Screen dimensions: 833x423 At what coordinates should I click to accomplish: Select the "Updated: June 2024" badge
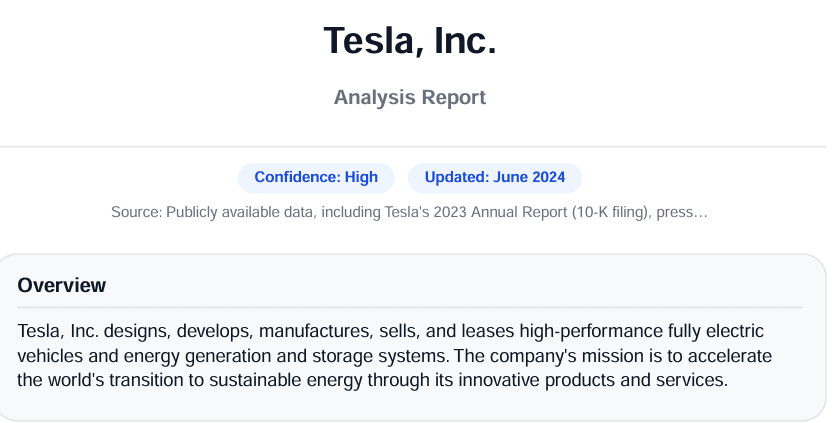click(495, 177)
